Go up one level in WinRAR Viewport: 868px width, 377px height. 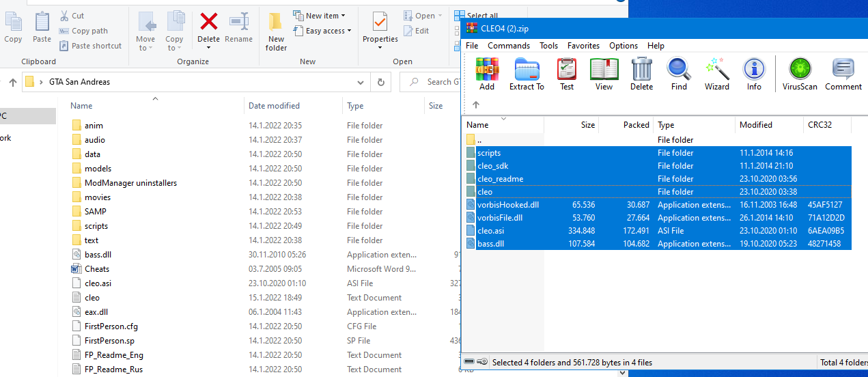[x=476, y=104]
